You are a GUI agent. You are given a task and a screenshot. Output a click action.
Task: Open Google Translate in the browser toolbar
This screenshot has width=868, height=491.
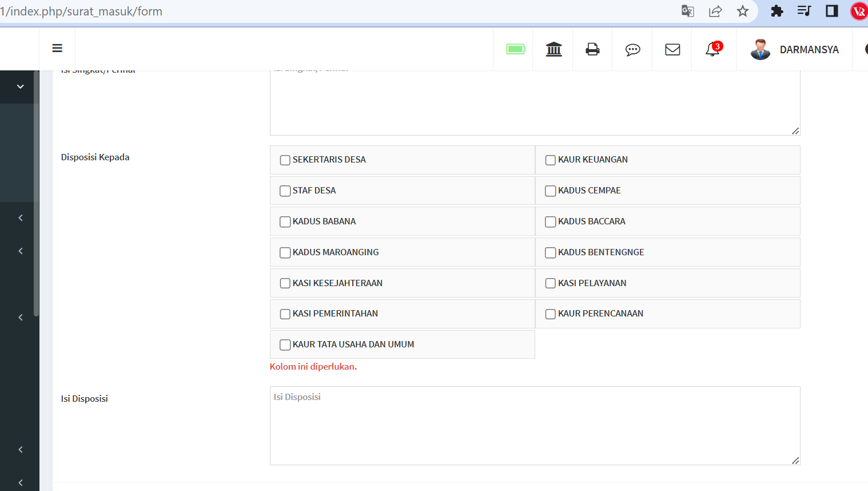point(687,11)
